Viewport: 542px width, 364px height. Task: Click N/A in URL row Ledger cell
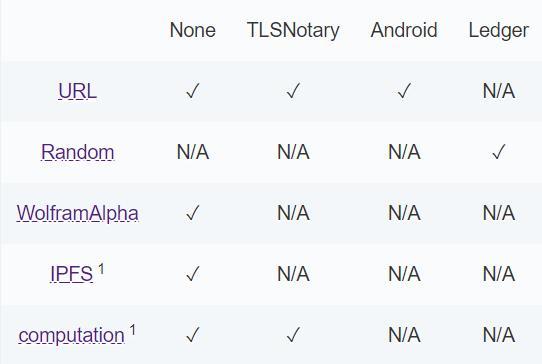499,91
